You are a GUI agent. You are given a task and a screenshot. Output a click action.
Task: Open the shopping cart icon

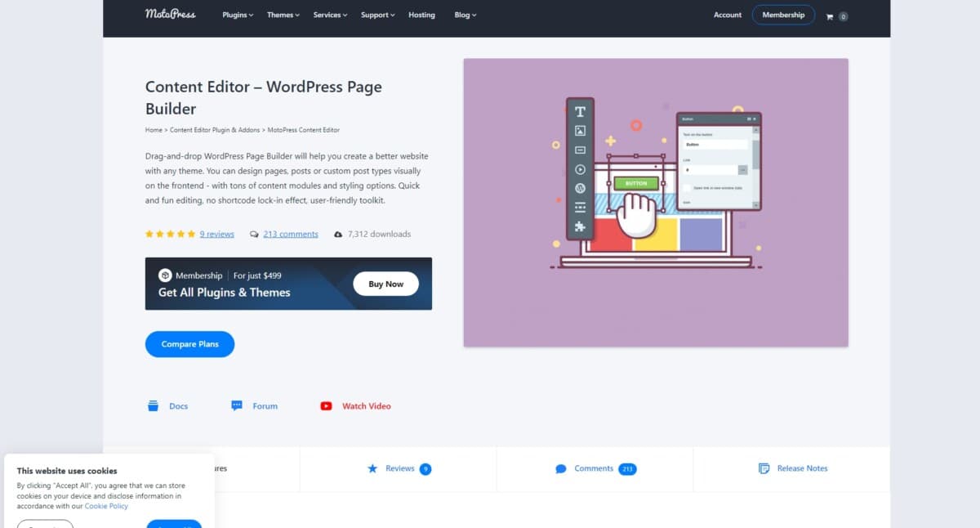830,16
